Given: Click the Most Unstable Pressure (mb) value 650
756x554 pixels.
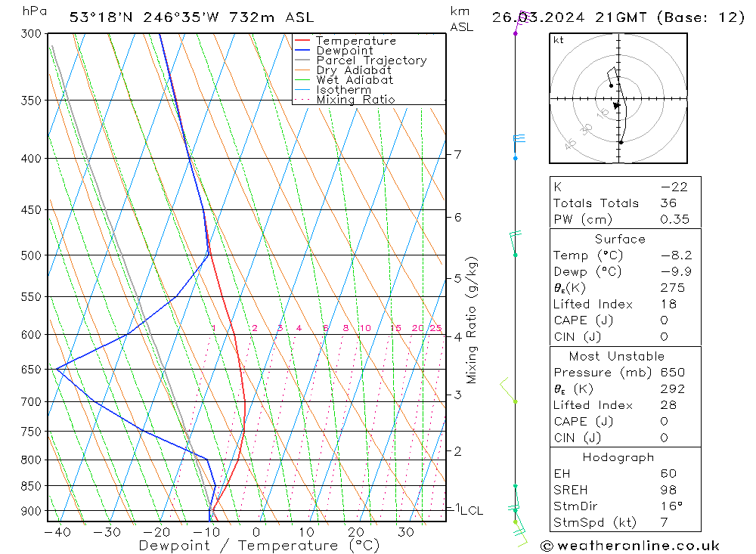Looking at the screenshot, I should click(x=672, y=373).
